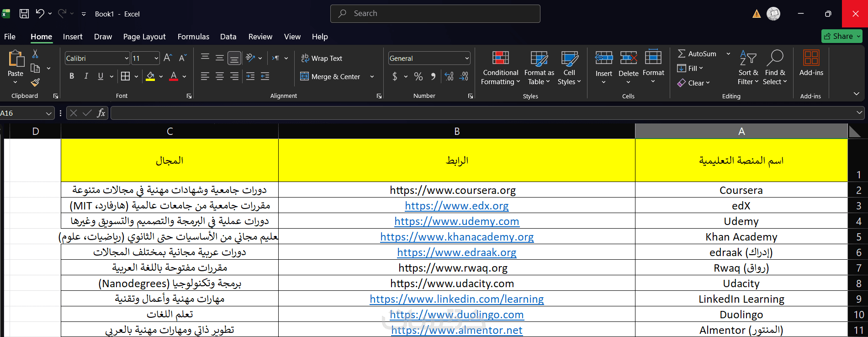Click the AutoSum button
The image size is (868, 337).
click(x=697, y=53)
